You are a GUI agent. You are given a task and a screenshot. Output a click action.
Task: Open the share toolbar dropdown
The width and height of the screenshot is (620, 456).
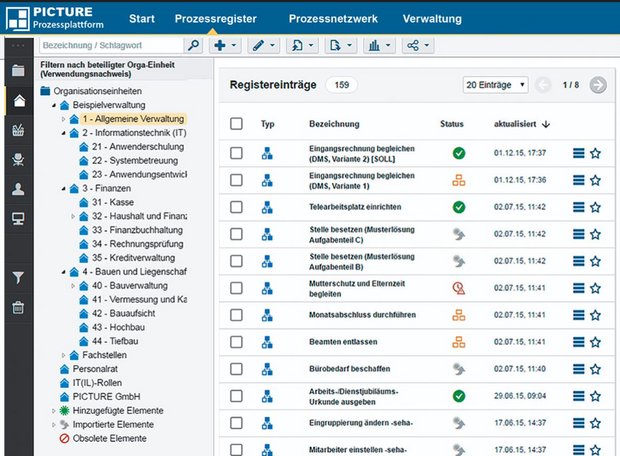(x=418, y=45)
